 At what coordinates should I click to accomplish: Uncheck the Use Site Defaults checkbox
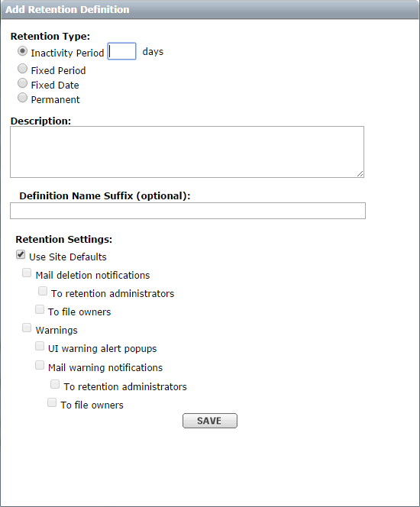point(21,255)
